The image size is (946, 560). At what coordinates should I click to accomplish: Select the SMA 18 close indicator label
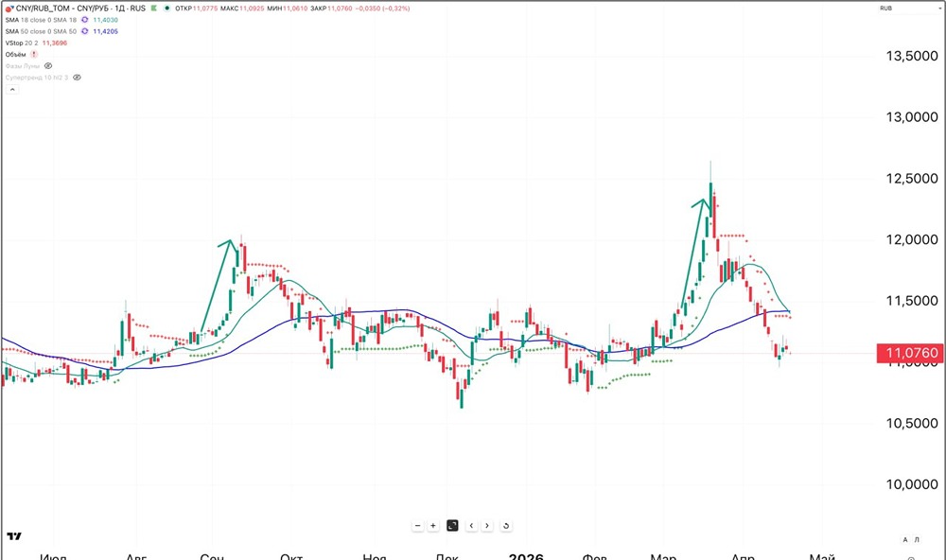(41, 20)
